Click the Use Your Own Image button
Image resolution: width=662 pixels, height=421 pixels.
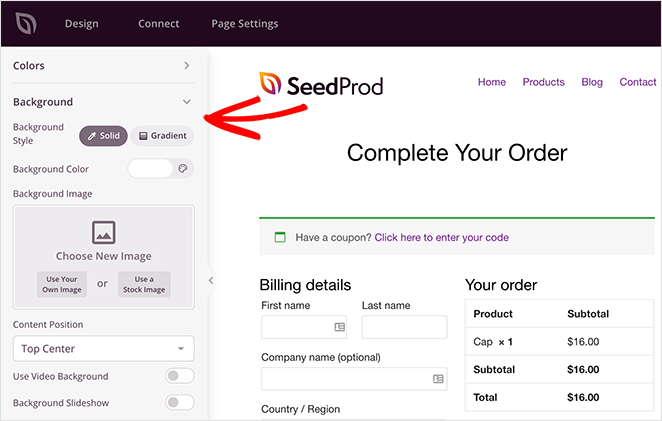(62, 284)
